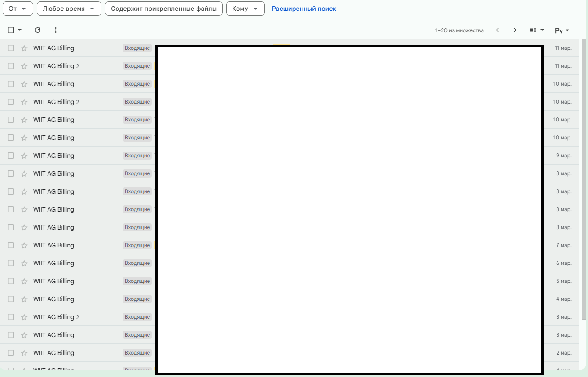The height and width of the screenshot is (377, 588).
Task: Expand the split pane mode dropdown arrow
Action: 542,30
